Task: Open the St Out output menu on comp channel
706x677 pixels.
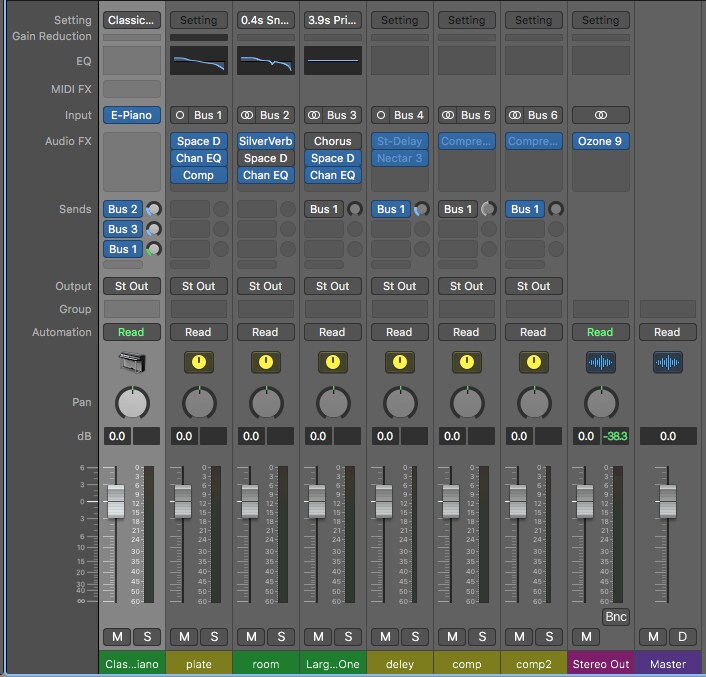Action: (466, 286)
